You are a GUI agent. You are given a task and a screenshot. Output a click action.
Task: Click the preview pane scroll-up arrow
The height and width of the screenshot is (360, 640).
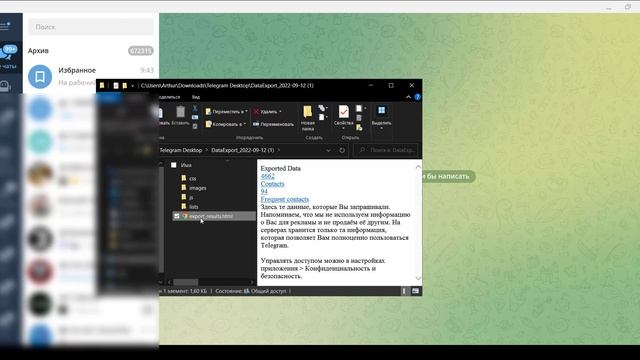418,167
